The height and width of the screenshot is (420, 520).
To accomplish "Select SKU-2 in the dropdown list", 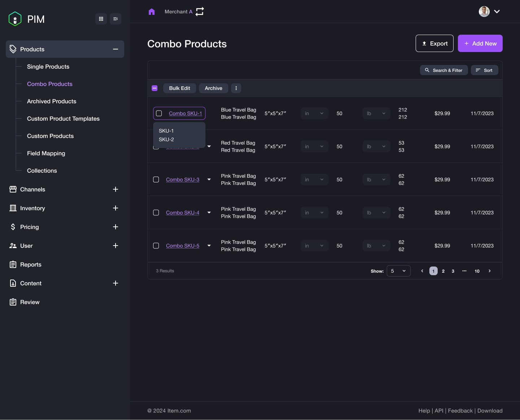I will [x=166, y=139].
